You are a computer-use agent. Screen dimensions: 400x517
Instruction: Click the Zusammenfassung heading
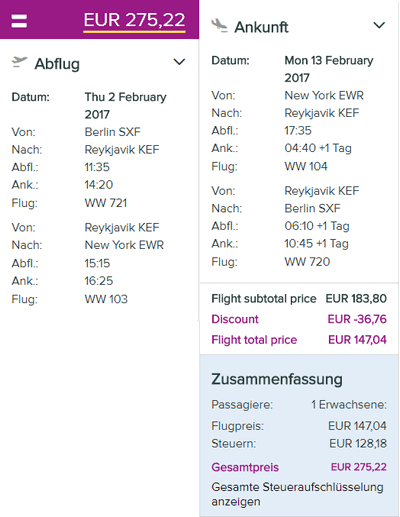coord(277,379)
